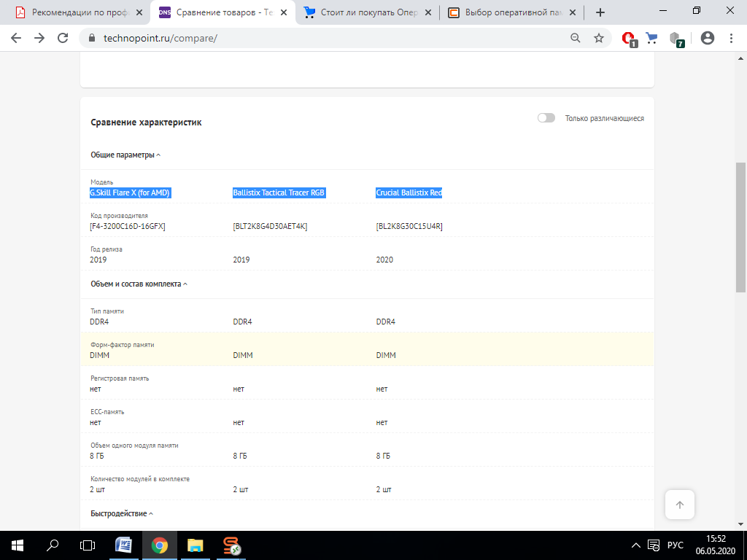Screen dimensions: 747x560
Task: Open Windows taskbar search
Action: tap(53, 545)
